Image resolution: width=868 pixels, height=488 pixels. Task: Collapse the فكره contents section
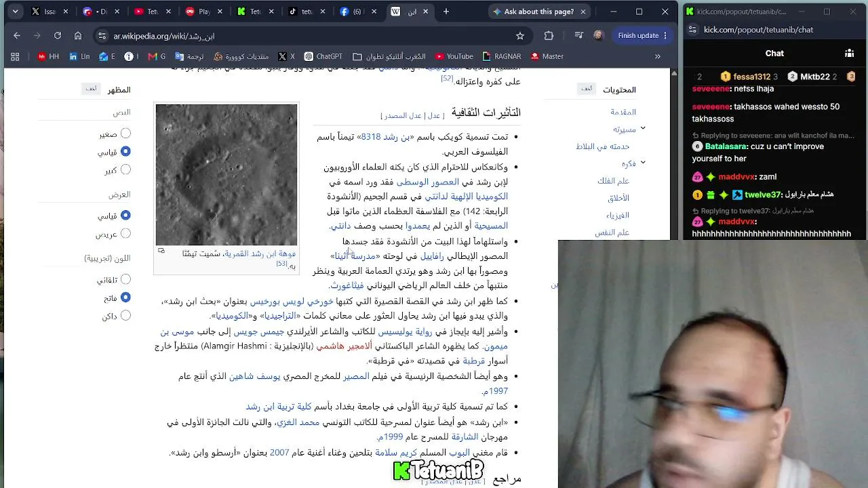643,163
